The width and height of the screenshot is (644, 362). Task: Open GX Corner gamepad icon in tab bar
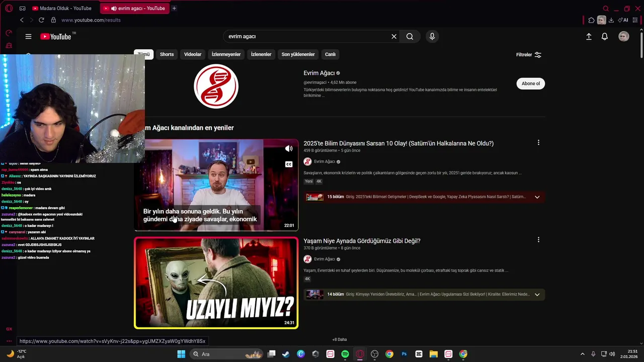point(22,9)
